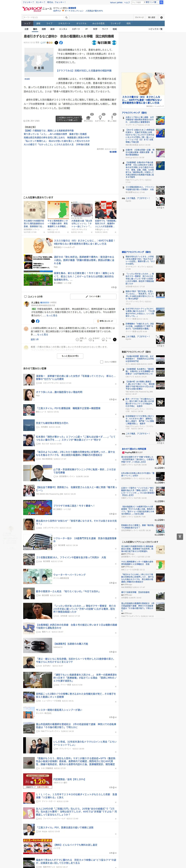Share the article on X
This screenshot has height=868, width=186.
pyautogui.click(x=56, y=43)
